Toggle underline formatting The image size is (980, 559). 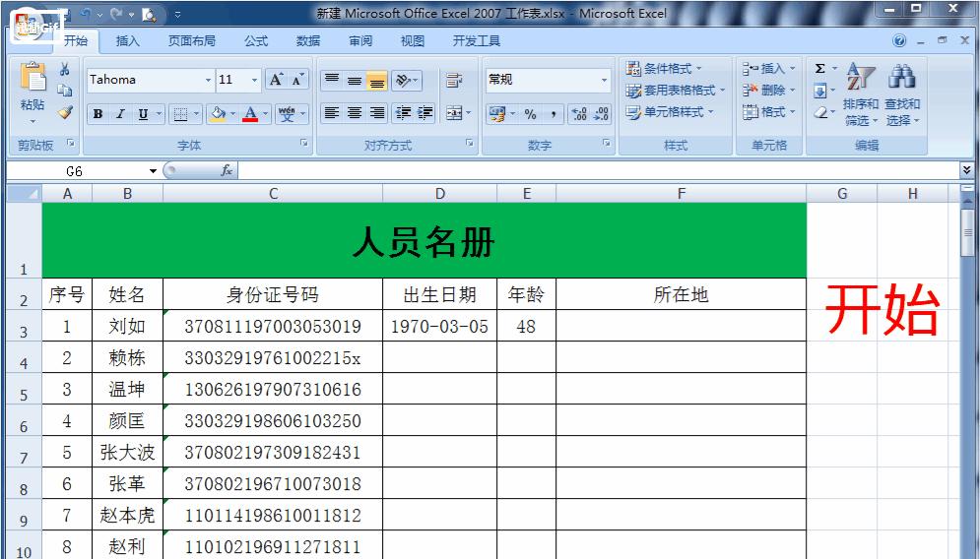point(143,114)
